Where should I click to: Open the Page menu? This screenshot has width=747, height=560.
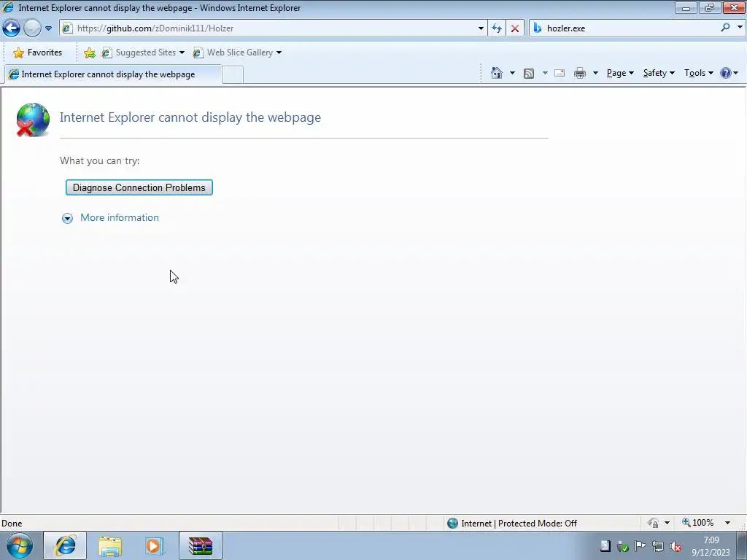(620, 73)
